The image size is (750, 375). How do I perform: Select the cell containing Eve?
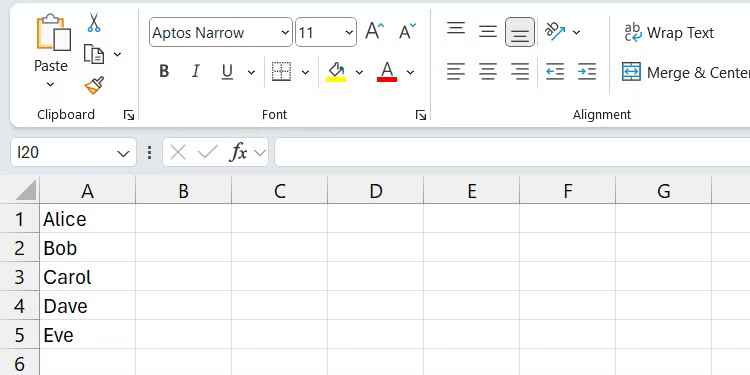[x=88, y=334]
